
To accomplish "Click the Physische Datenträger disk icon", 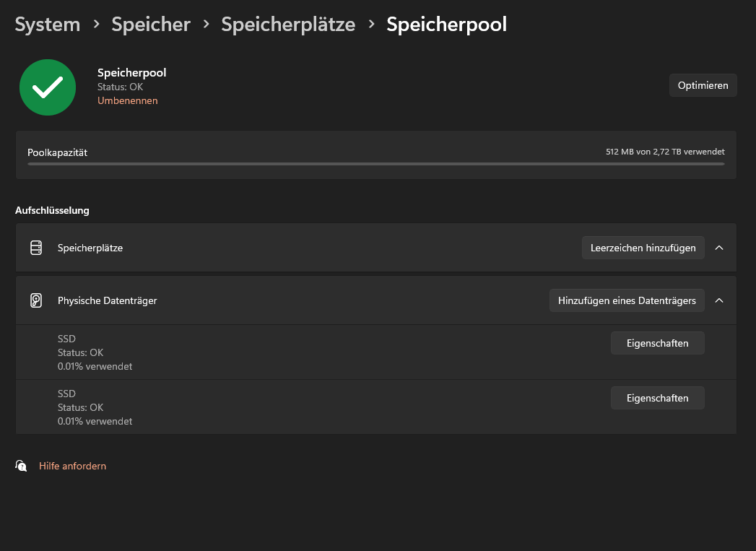I will tap(36, 300).
